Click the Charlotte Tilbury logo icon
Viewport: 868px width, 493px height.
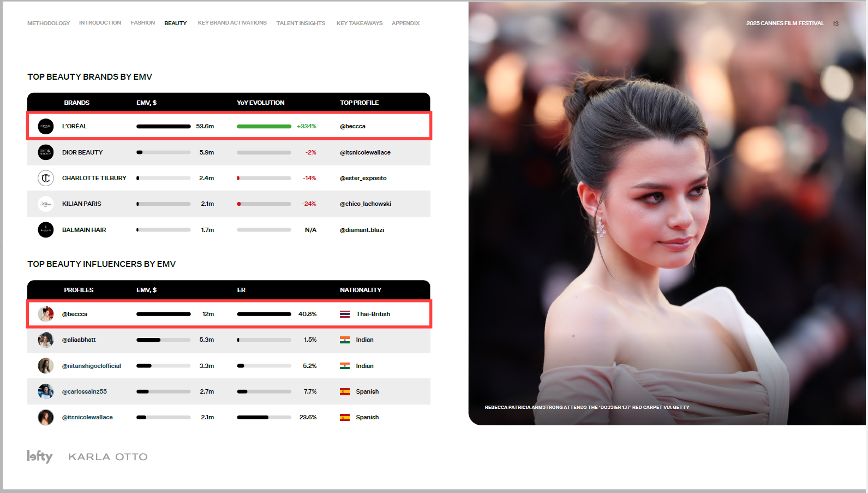click(x=46, y=178)
